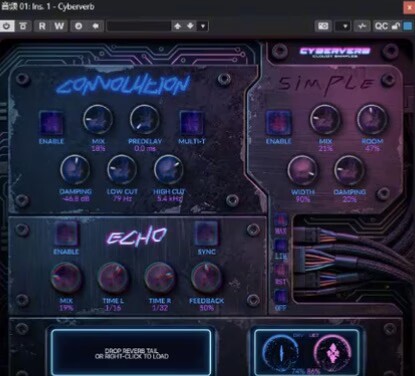Click the 1/16 Time L value
The height and width of the screenshot is (376, 415).
click(113, 308)
